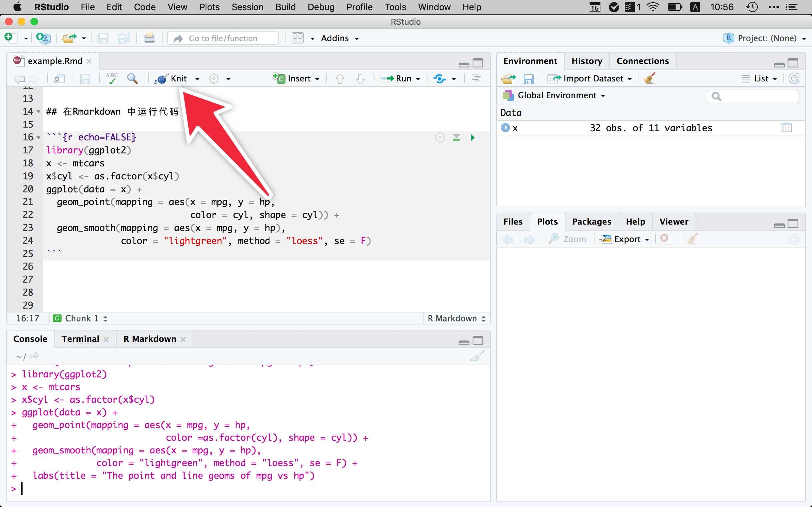
Task: Clear the console broom icon
Action: tap(477, 356)
